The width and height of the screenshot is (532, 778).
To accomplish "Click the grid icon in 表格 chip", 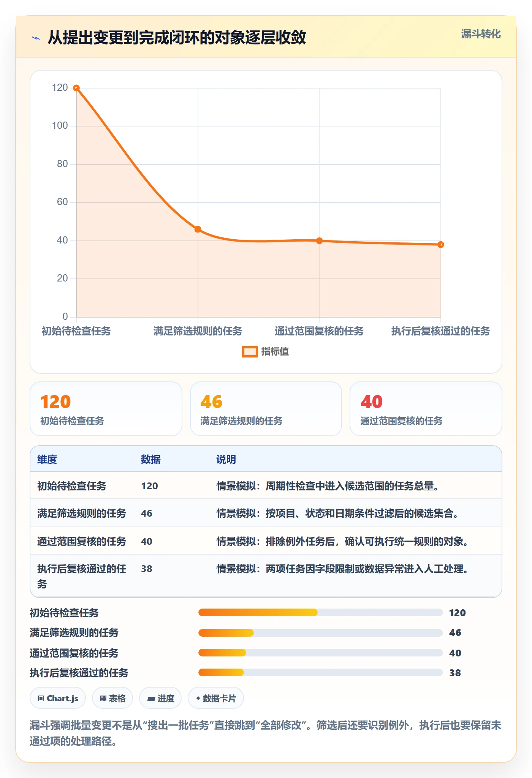I will point(103,699).
